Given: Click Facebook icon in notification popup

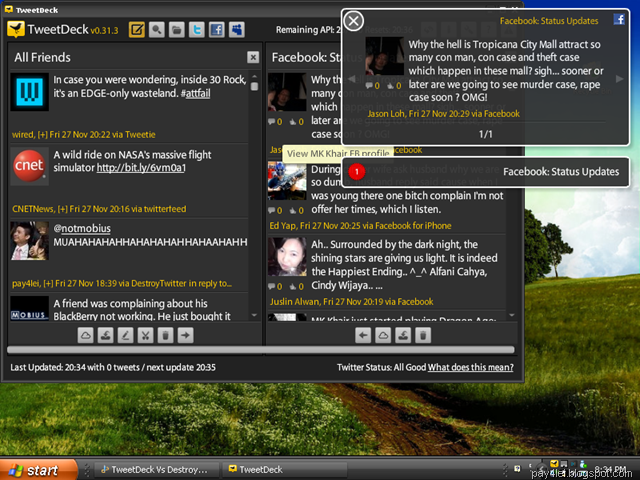Looking at the screenshot, I should pos(619,19).
